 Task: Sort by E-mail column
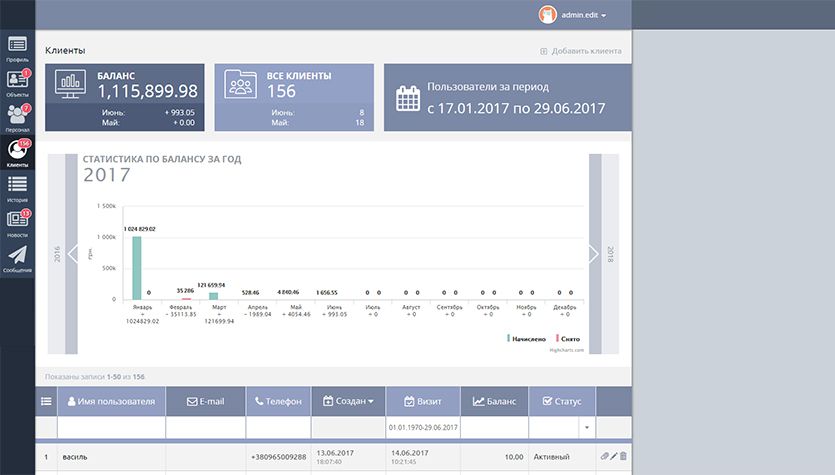click(206, 402)
